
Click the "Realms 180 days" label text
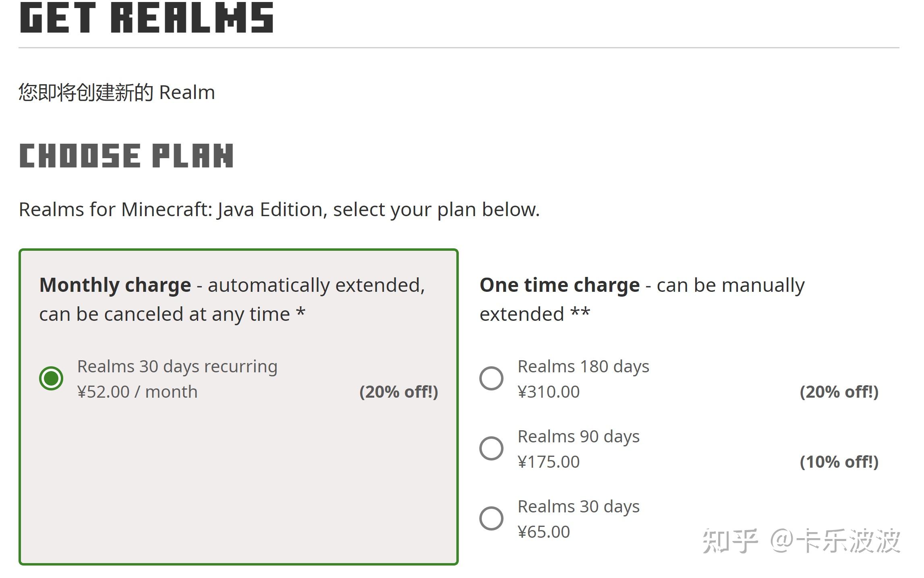[x=583, y=367]
